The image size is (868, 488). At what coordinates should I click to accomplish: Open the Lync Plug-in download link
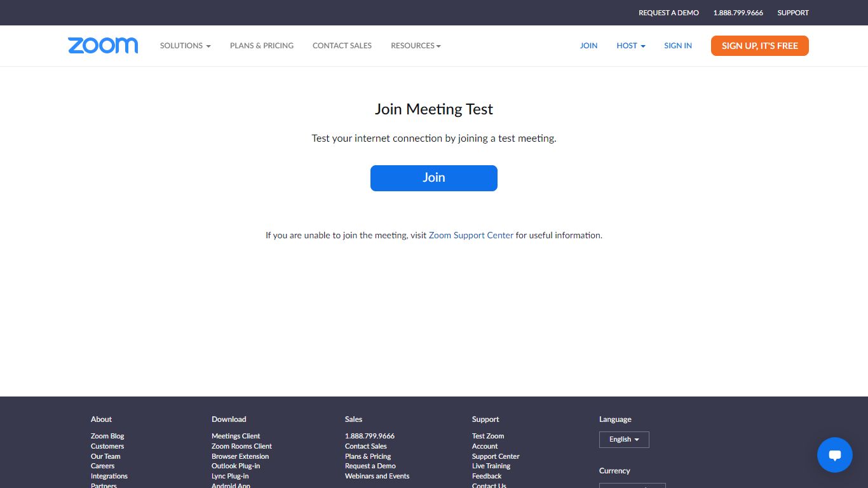click(230, 476)
